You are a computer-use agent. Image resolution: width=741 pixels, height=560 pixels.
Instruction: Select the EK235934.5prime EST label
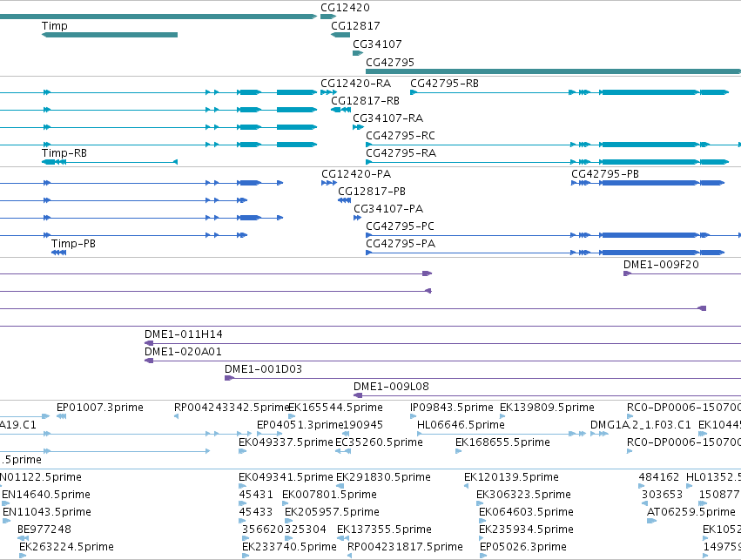tap(526, 530)
